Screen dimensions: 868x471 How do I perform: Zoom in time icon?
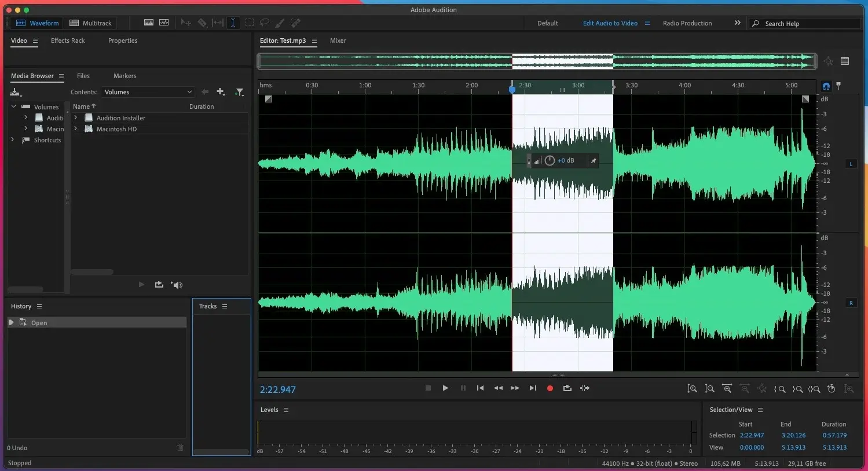coord(727,389)
